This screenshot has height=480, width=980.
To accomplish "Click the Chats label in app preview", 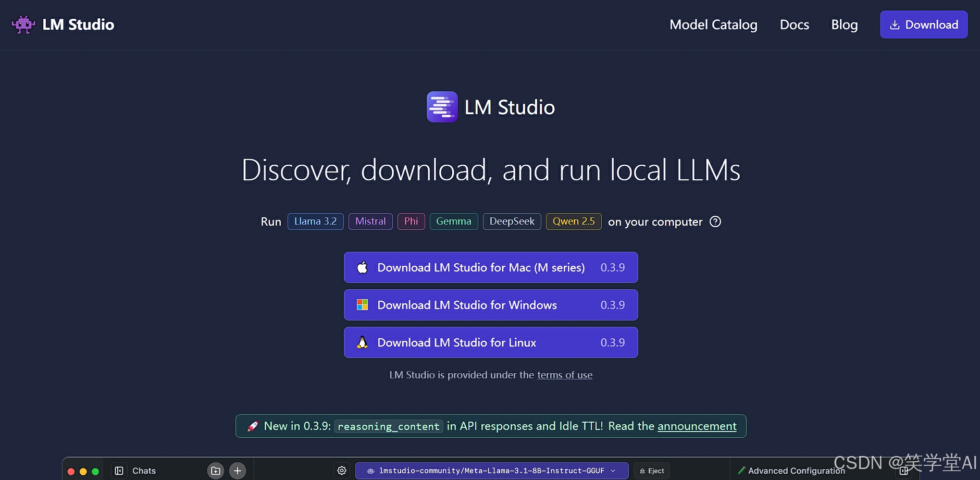I will [144, 471].
